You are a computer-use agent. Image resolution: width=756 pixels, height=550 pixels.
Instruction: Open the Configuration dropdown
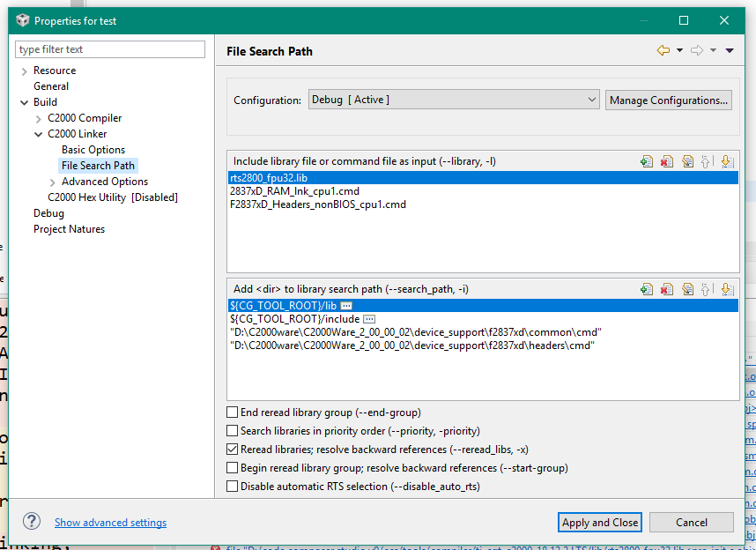click(454, 100)
